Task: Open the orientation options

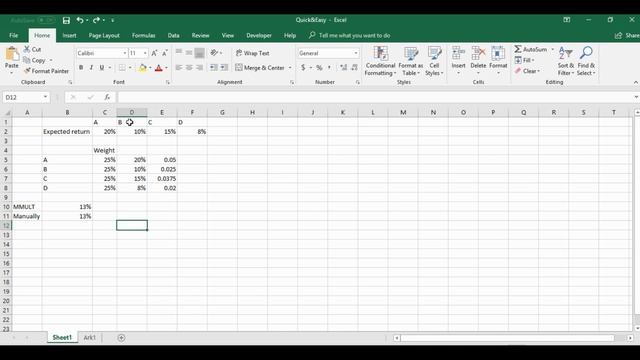Action: [x=216, y=53]
